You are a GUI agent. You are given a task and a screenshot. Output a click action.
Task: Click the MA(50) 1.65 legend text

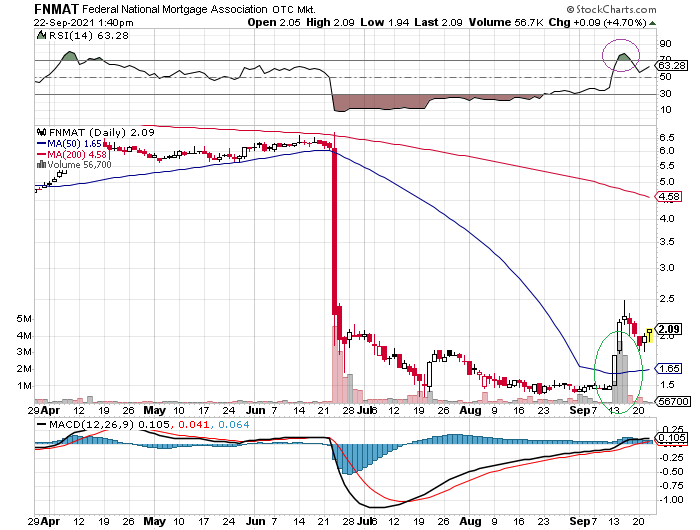pyautogui.click(x=74, y=144)
